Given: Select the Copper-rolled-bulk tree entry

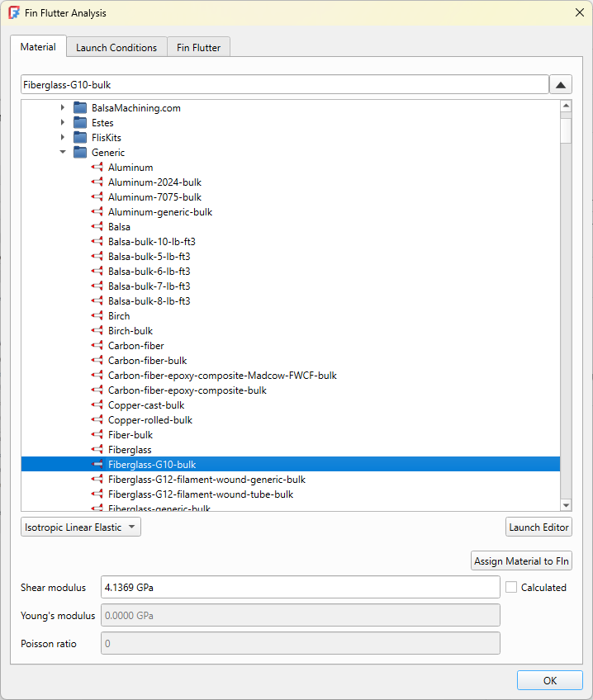Looking at the screenshot, I should tap(150, 420).
